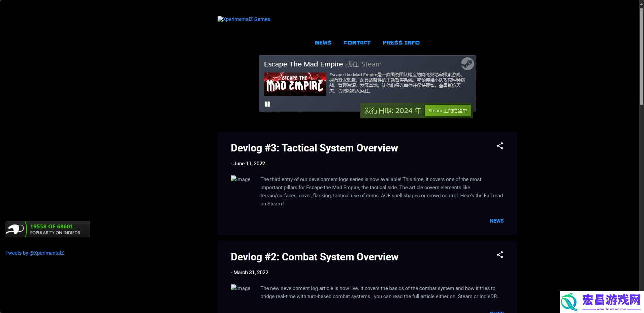Open the PRESS INFO menu item
644x313 pixels.
[401, 42]
